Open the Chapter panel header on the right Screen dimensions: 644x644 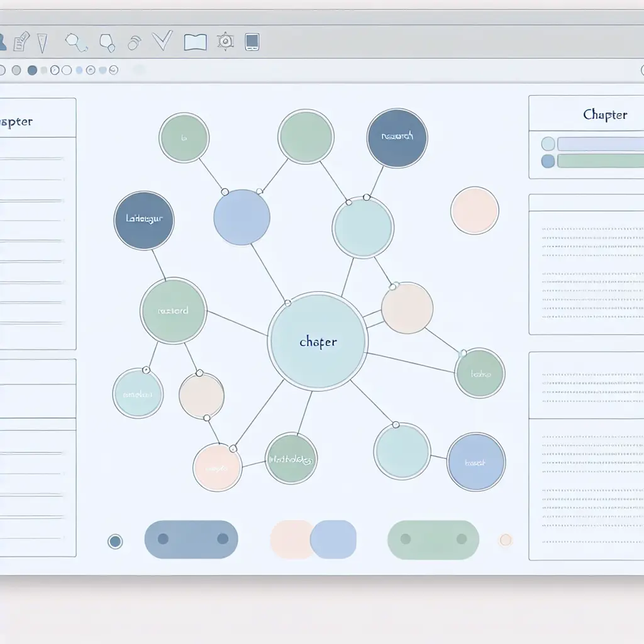[605, 114]
